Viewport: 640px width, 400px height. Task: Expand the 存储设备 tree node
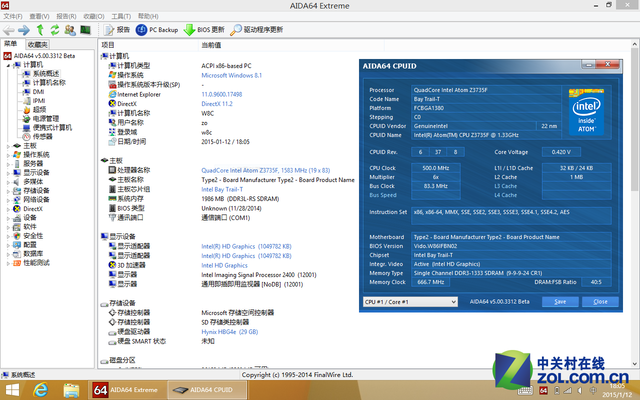[x=8, y=191]
